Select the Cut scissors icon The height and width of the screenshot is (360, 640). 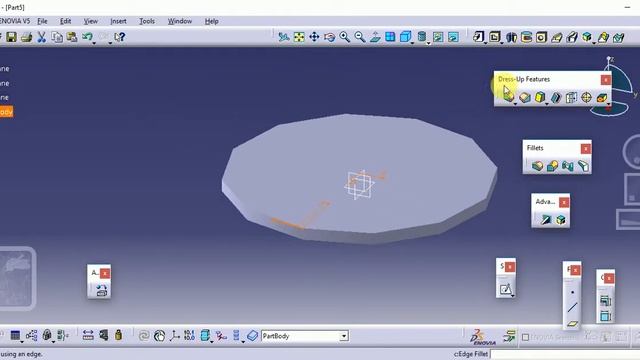pos(42,37)
